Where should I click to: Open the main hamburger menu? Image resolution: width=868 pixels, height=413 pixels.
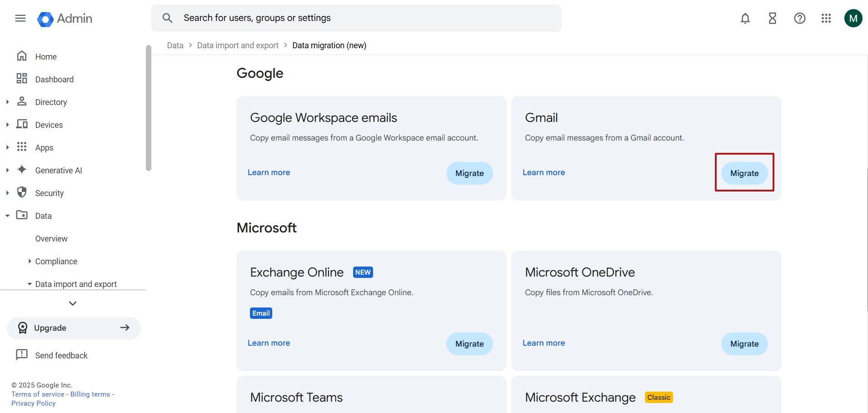pyautogui.click(x=20, y=18)
